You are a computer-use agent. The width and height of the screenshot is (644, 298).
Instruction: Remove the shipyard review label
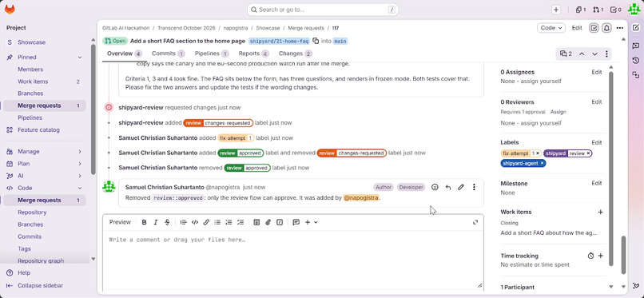pos(588,153)
